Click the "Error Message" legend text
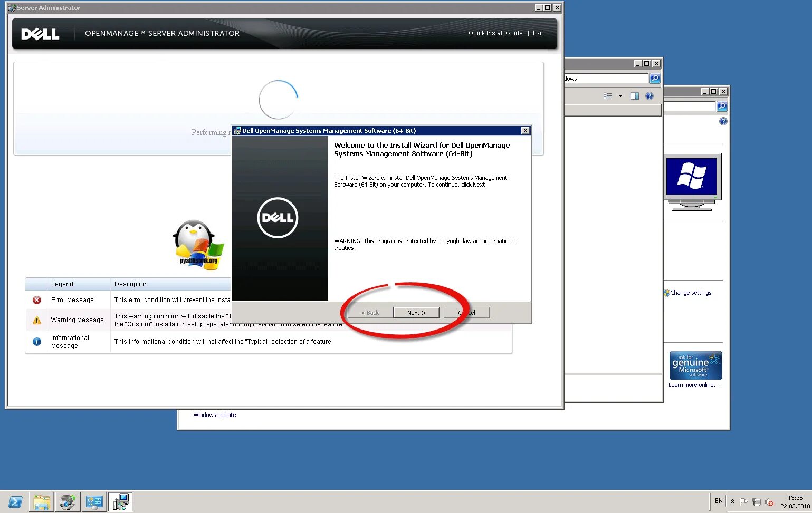Screen dimensions: 812x513 [x=72, y=300]
